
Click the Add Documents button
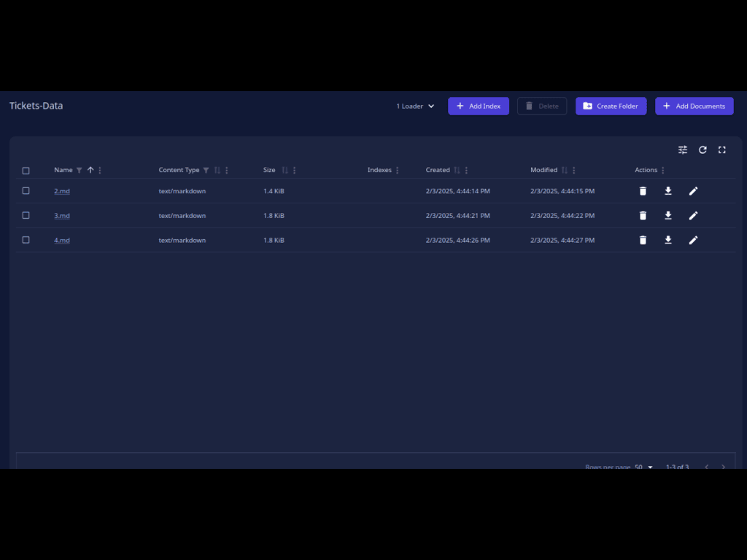click(x=694, y=106)
